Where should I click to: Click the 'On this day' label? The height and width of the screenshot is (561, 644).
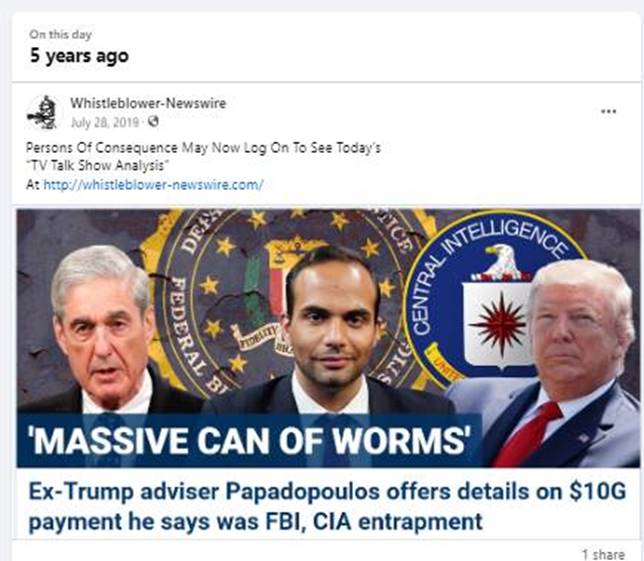pyautogui.click(x=60, y=34)
